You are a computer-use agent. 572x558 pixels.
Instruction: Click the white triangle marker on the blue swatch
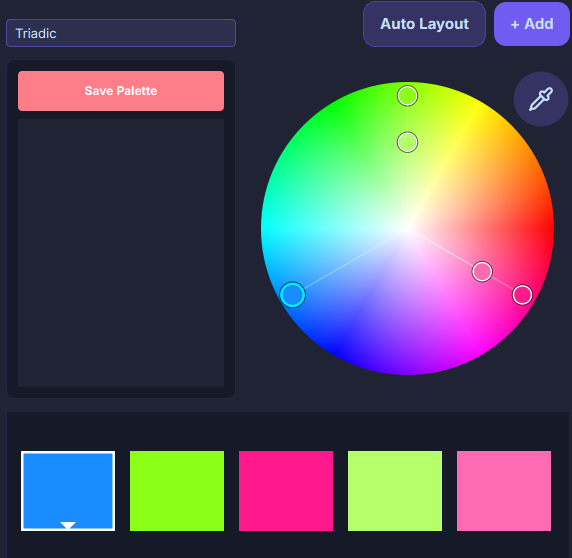point(68,525)
